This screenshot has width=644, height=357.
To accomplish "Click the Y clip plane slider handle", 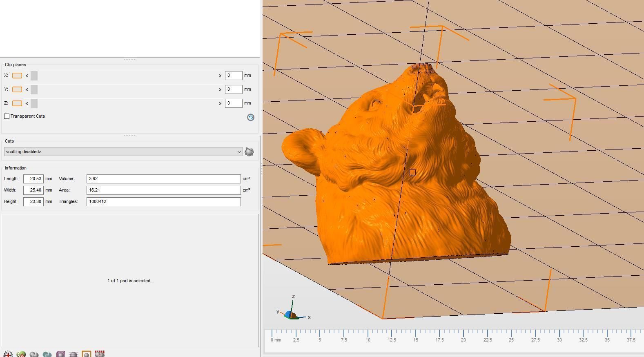I will pos(34,89).
